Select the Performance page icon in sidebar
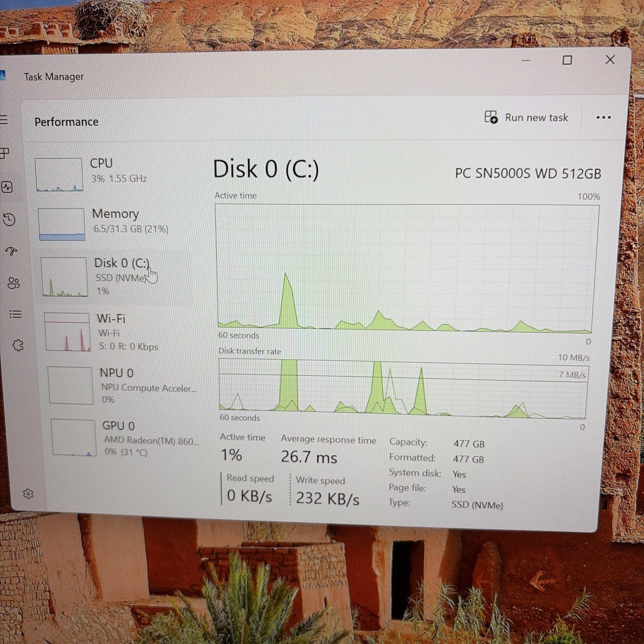The height and width of the screenshot is (644, 644). point(7,187)
